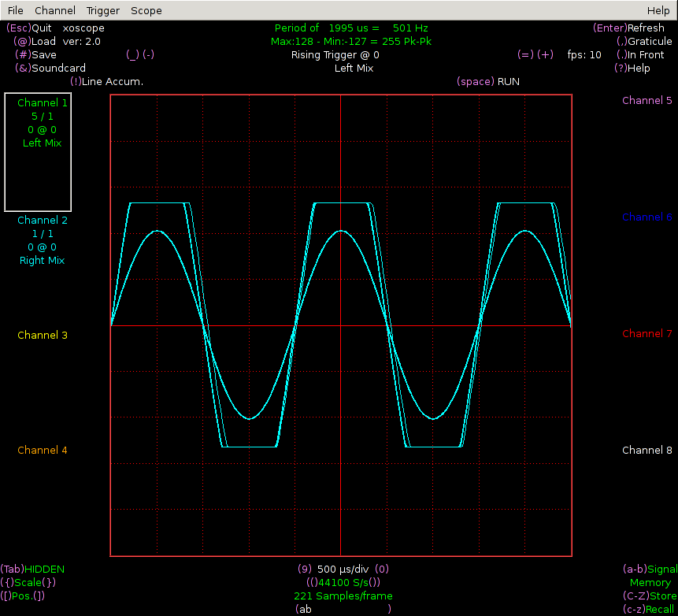The image size is (678, 616).
Task: Open the Channel menu
Action: [x=55, y=10]
